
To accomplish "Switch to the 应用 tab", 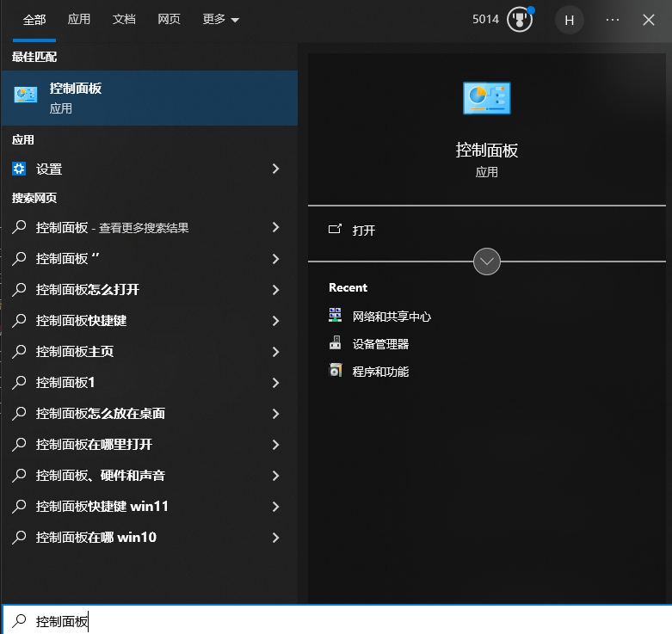I will click(79, 19).
